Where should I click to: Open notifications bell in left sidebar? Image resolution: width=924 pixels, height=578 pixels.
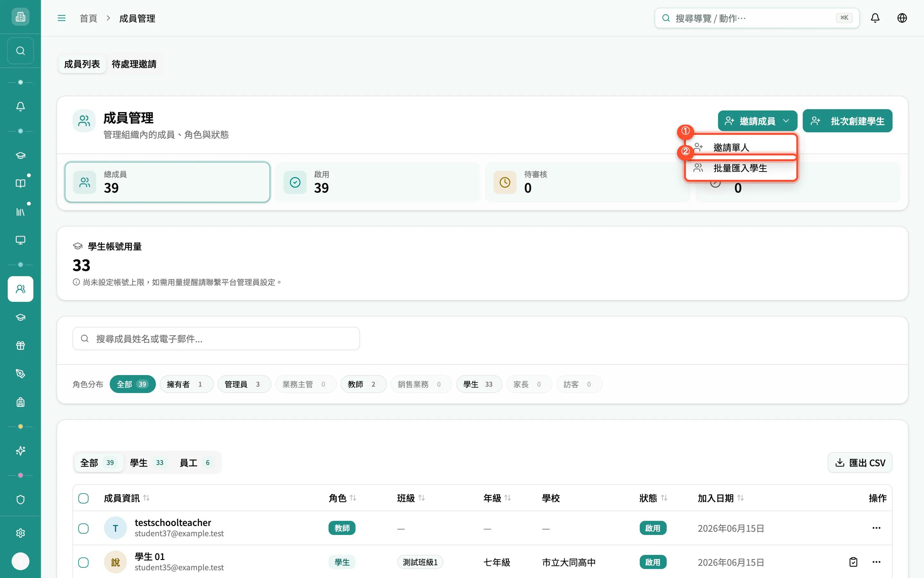click(21, 106)
